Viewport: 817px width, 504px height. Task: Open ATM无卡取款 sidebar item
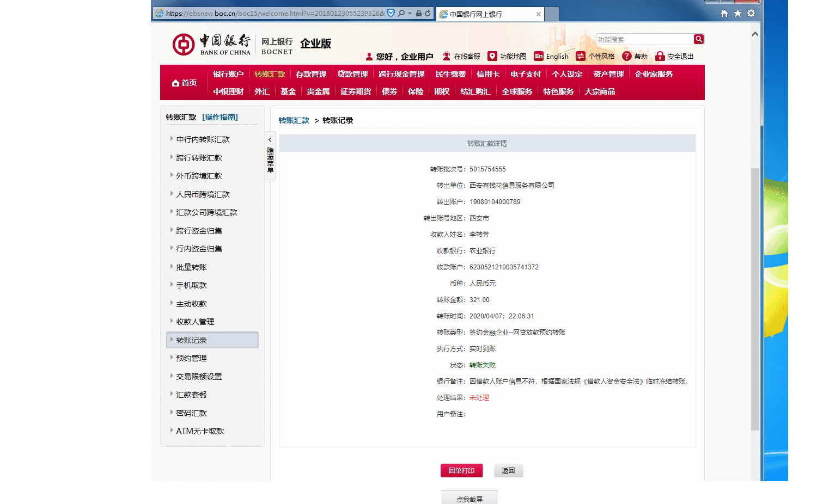coord(200,431)
